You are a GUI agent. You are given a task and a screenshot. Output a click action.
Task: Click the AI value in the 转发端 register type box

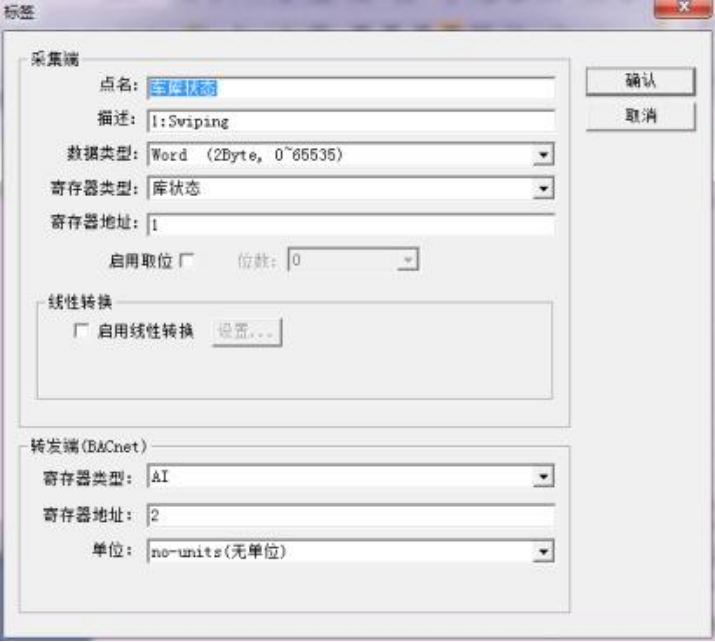click(x=160, y=477)
